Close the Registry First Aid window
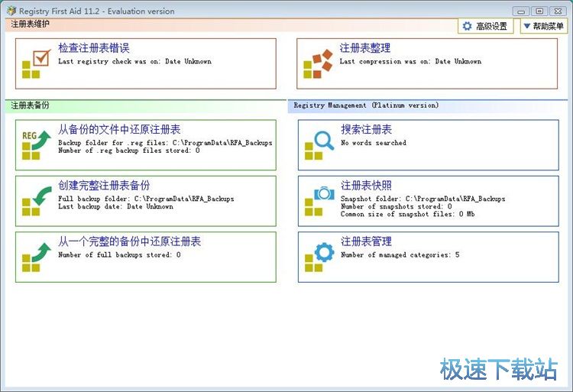This screenshot has height=392, width=573. pos(558,11)
